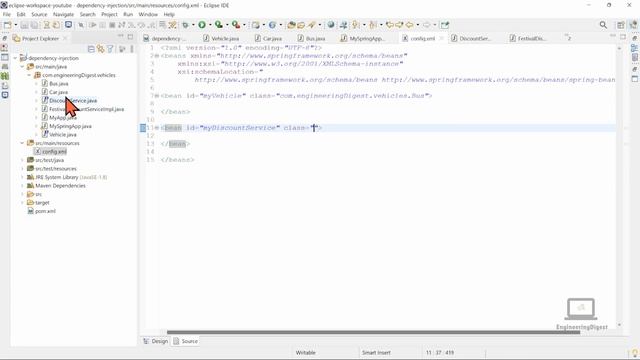Open the Project menu
Image resolution: width=640 pixels, height=360 pixels.
109,14
